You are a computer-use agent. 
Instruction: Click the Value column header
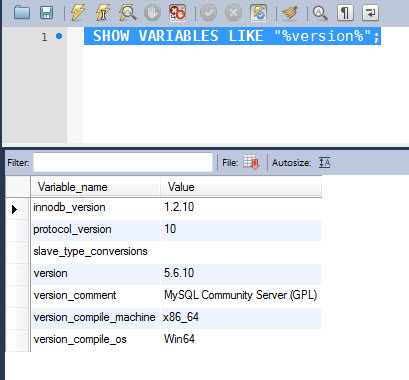241,187
